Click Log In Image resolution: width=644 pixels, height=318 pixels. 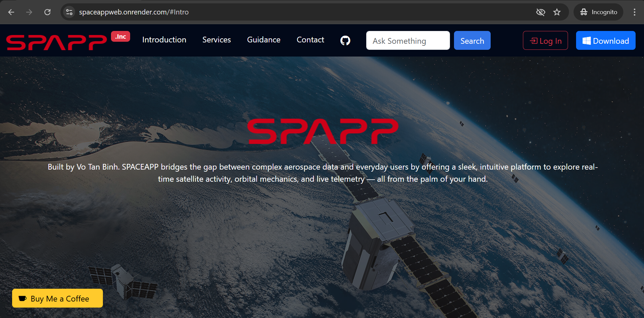545,40
